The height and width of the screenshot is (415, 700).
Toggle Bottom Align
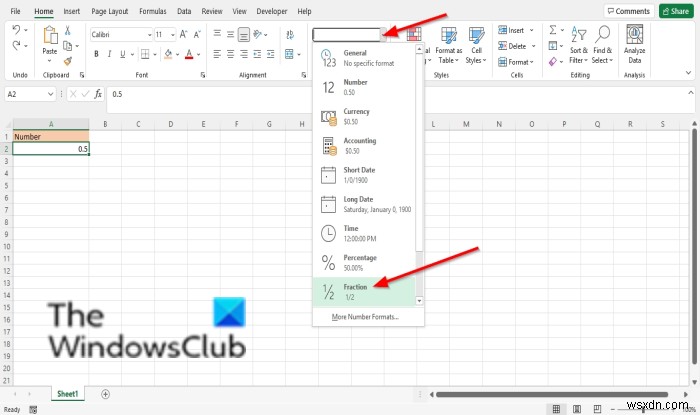click(244, 34)
